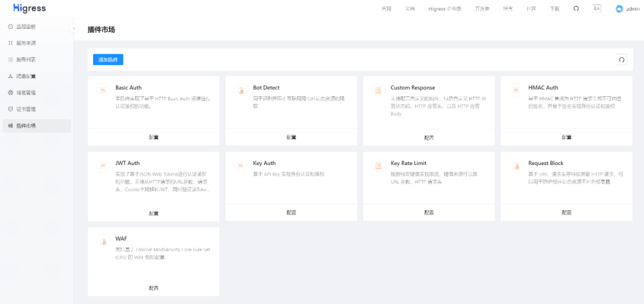Click the WAF title text
The image size is (644, 304).
[121, 238]
